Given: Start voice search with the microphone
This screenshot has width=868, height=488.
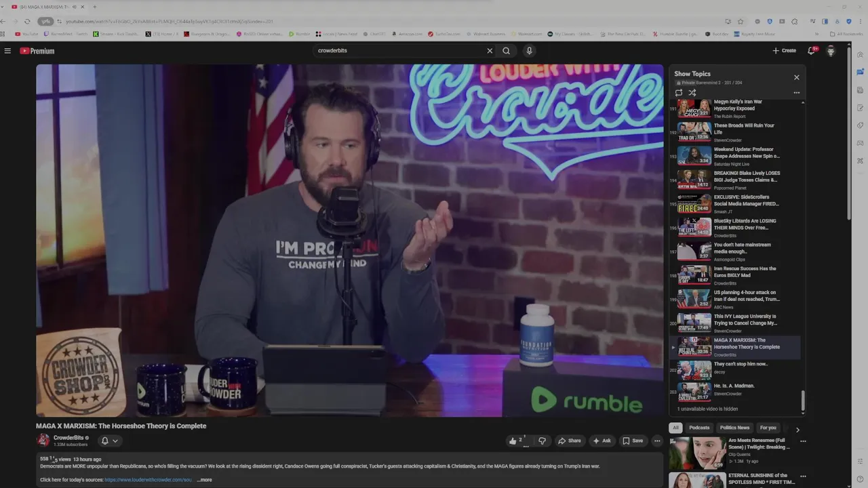Looking at the screenshot, I should (x=530, y=51).
